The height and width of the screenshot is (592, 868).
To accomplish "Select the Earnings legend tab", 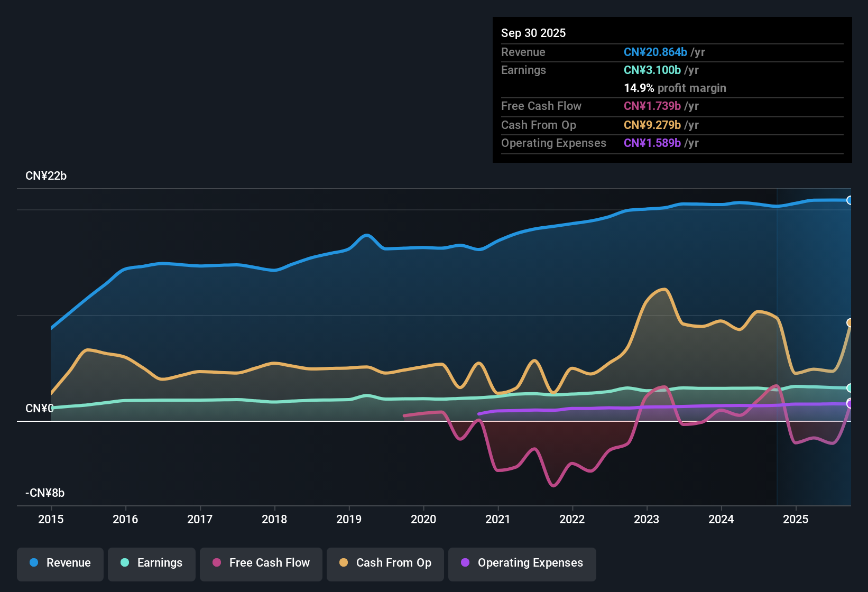I will click(152, 563).
